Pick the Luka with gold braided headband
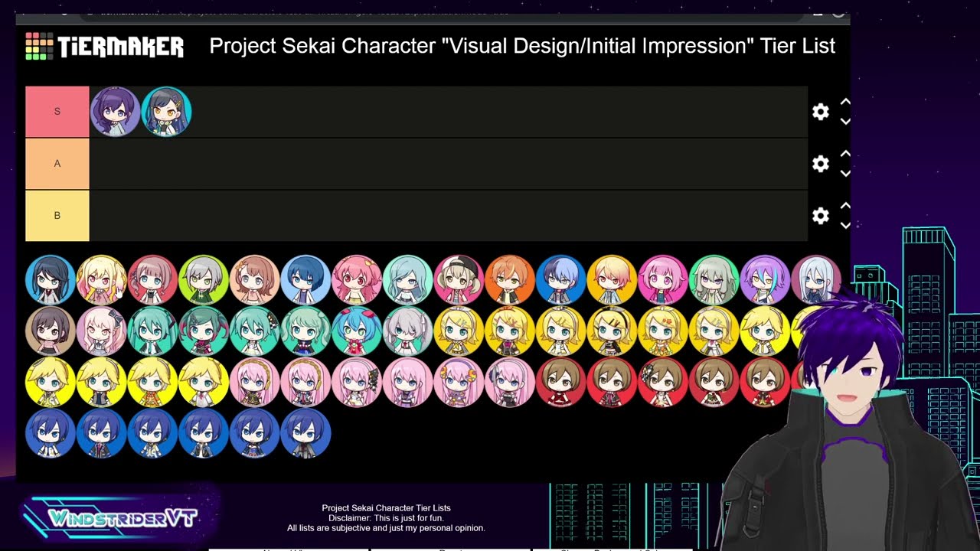980x551 pixels. click(254, 383)
